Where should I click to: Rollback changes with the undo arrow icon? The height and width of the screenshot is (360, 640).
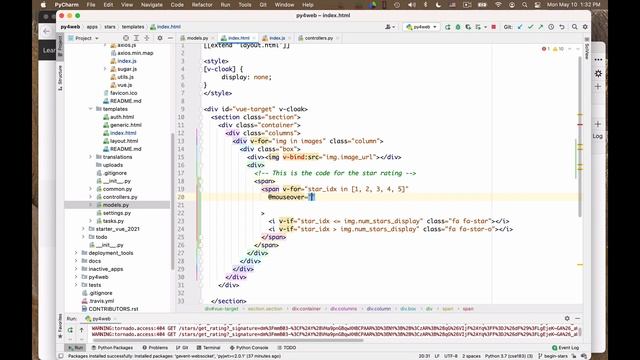[x=562, y=27]
